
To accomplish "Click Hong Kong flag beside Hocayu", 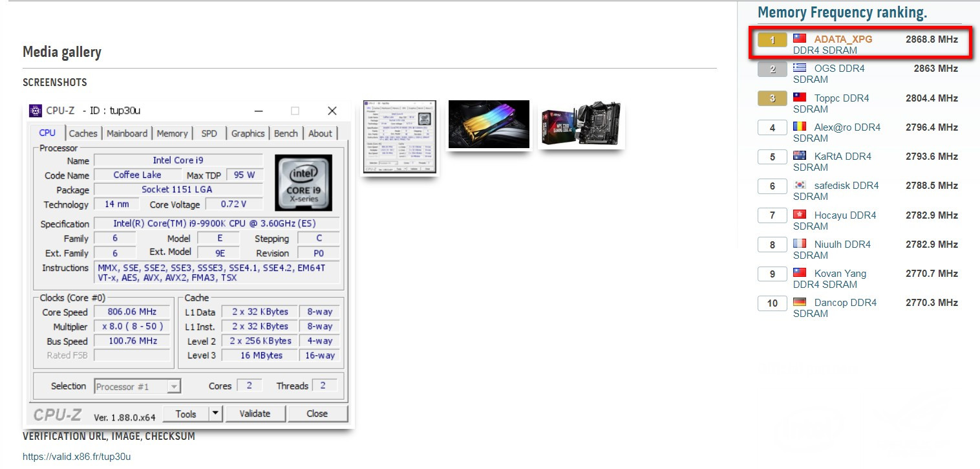I will click(x=800, y=215).
